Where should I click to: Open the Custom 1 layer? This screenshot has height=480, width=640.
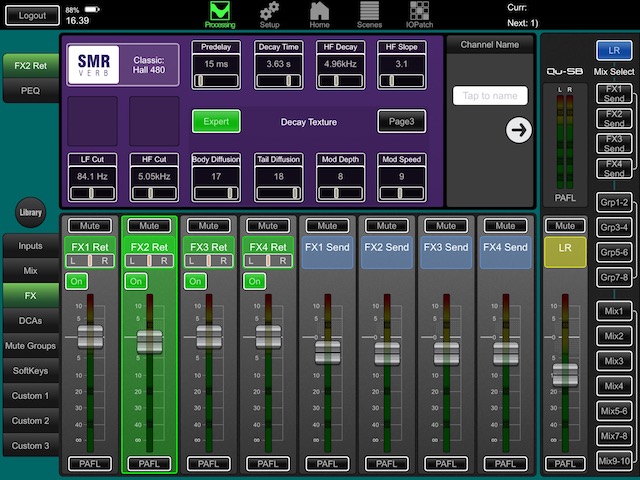(31, 396)
